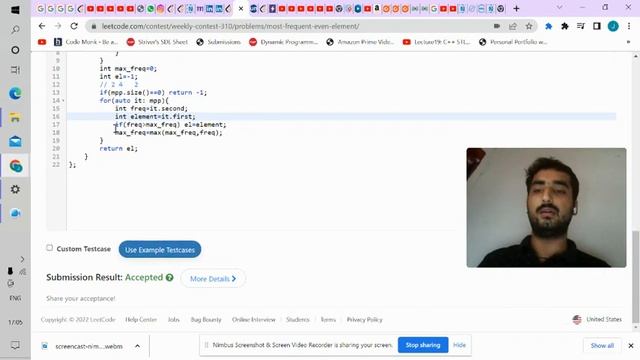Show more bookmarks with the overflow arrow
Screen dimensions: 640x360
[x=628, y=42]
